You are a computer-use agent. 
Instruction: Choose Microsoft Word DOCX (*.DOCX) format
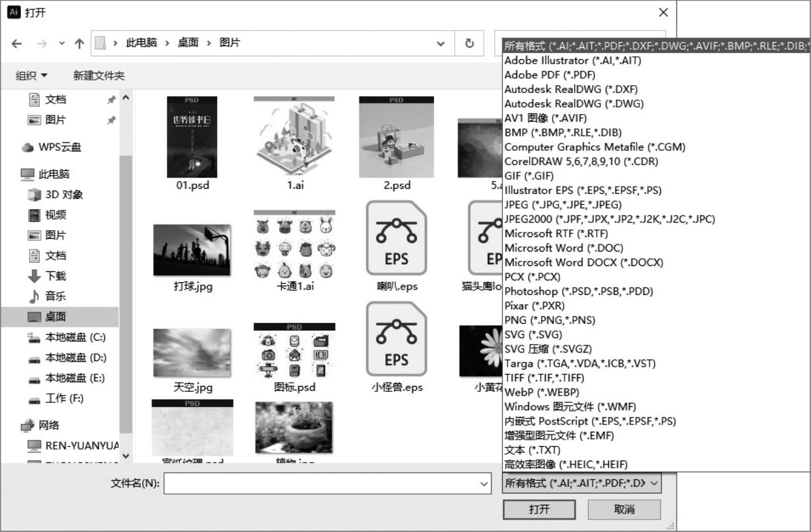pos(656,262)
